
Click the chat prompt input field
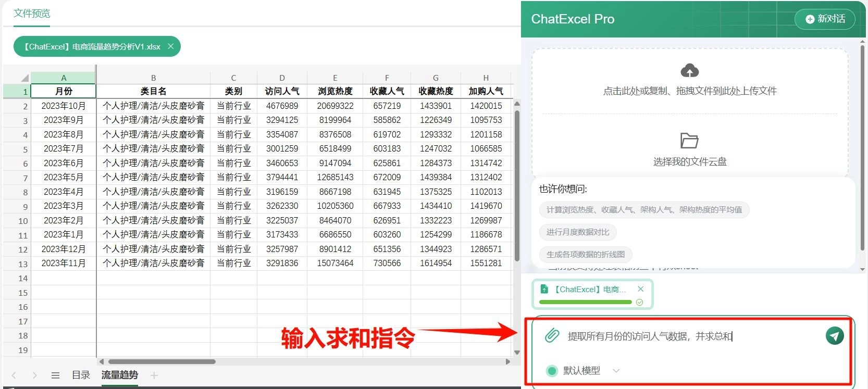click(x=688, y=336)
